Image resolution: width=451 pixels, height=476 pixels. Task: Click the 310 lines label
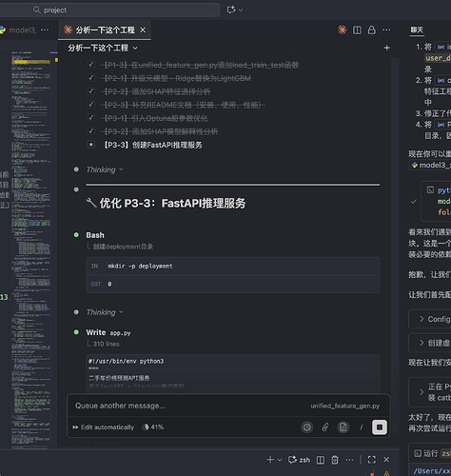pyautogui.click(x=107, y=344)
